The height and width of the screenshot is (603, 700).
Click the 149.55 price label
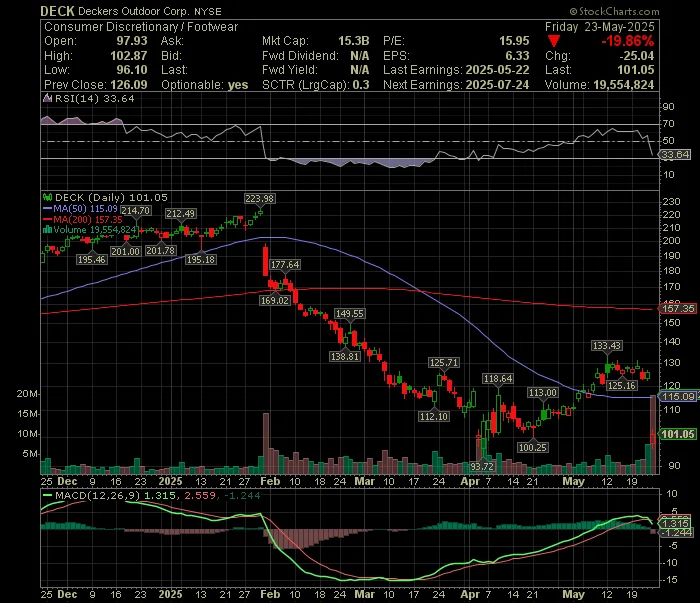[x=350, y=314]
